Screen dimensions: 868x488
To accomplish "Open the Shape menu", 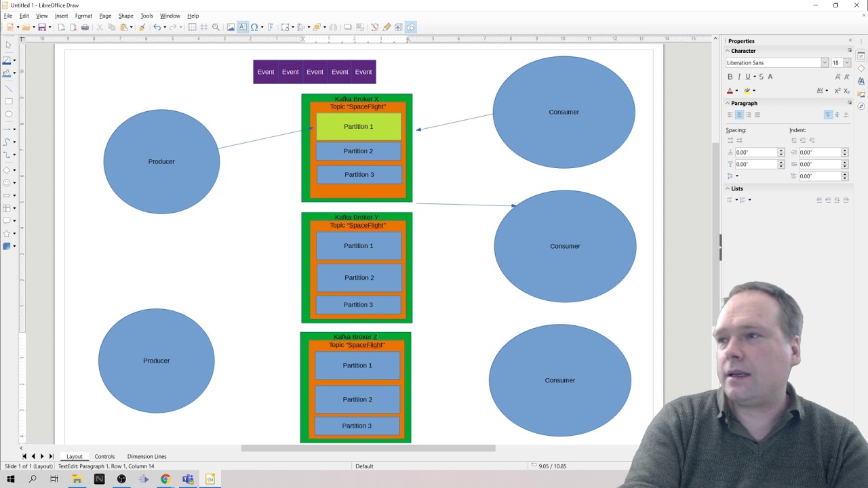I will pyautogui.click(x=126, y=16).
